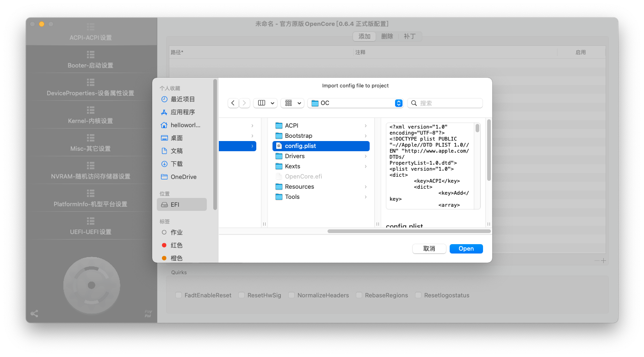This screenshot has width=644, height=357.
Task: Open the grouping options dropdown
Action: tap(292, 103)
